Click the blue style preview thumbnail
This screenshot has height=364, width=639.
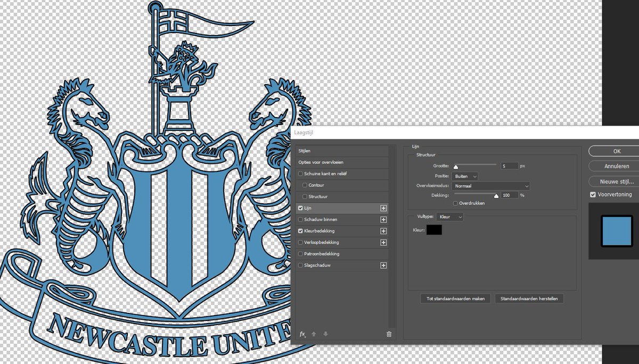click(x=616, y=230)
